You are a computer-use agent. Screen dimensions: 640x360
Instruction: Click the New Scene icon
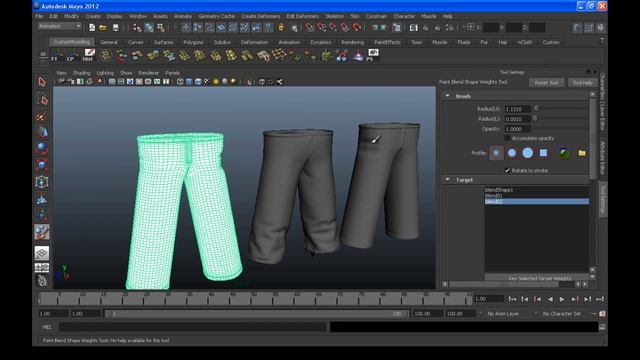coord(92,27)
